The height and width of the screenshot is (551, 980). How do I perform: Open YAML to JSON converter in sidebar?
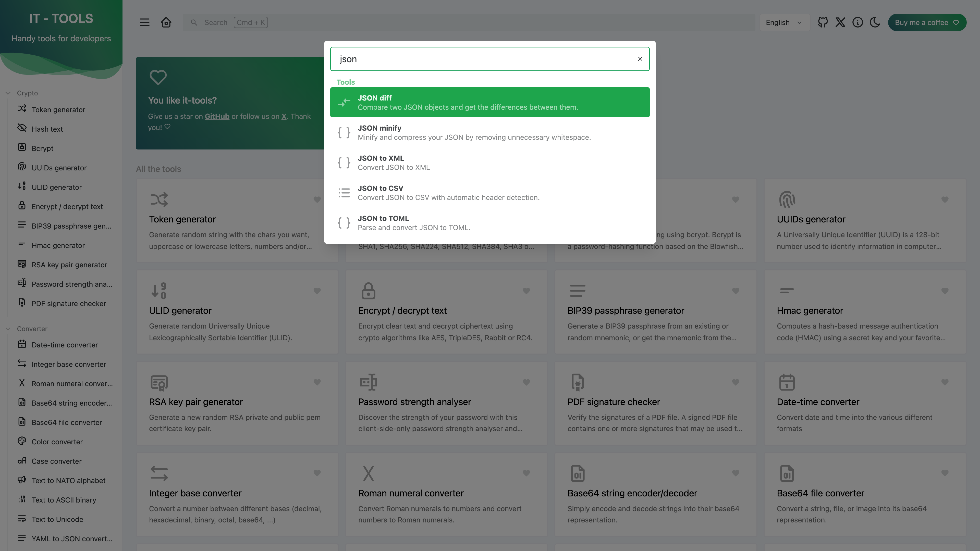tap(65, 539)
